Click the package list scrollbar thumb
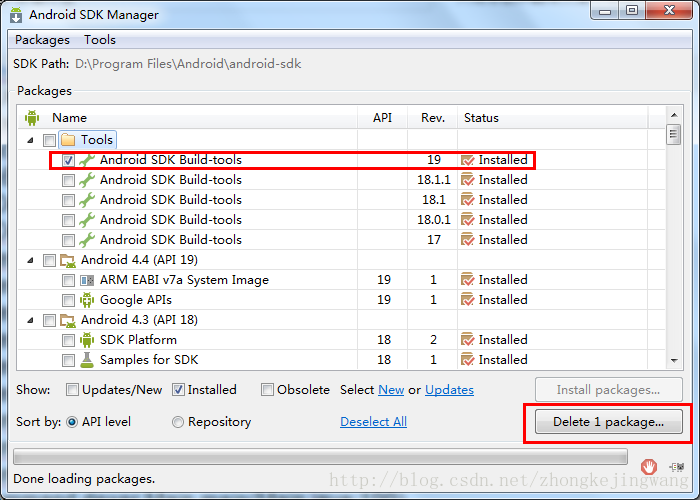This screenshot has width=700, height=500. tap(674, 134)
